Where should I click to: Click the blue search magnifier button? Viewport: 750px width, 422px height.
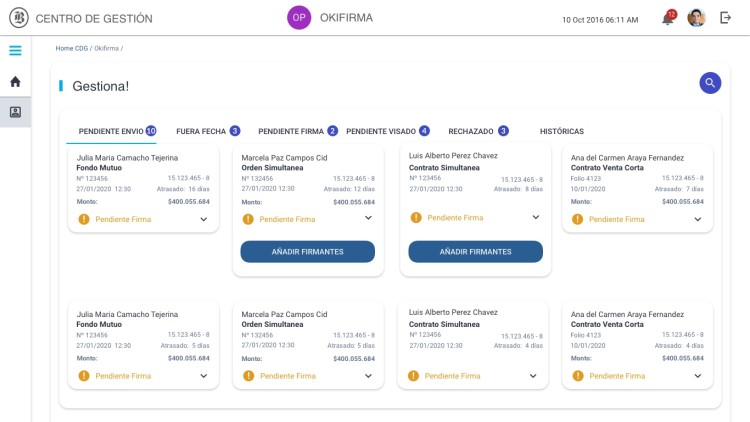710,84
